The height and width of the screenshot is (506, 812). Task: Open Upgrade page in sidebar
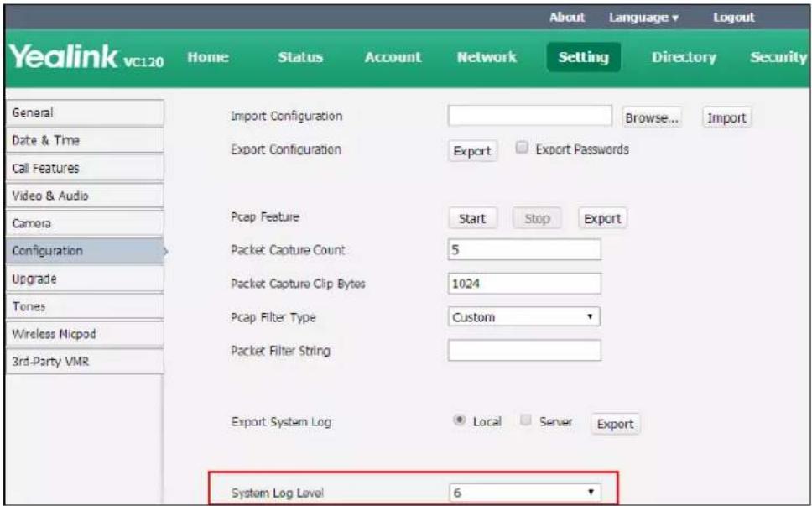click(x=86, y=279)
